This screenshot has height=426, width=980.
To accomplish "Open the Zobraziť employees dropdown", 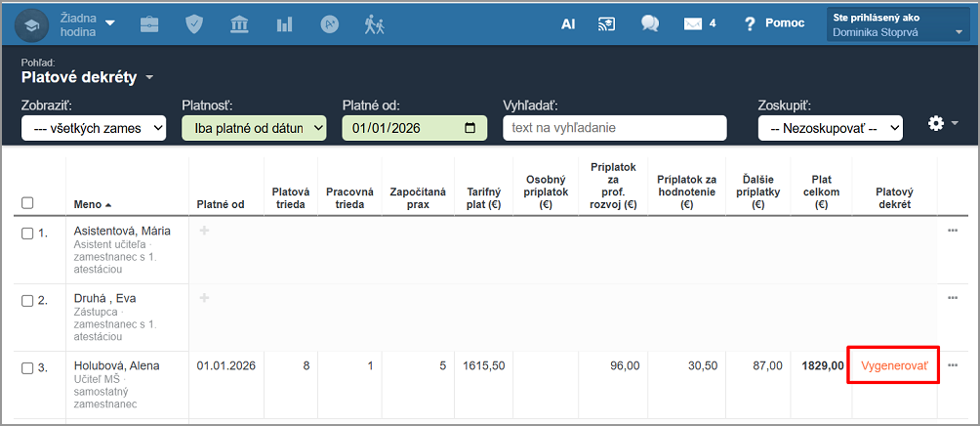I will tap(94, 128).
